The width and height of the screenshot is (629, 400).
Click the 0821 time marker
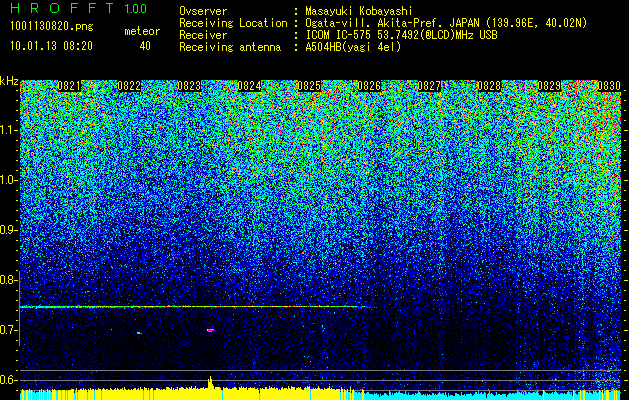(x=69, y=86)
